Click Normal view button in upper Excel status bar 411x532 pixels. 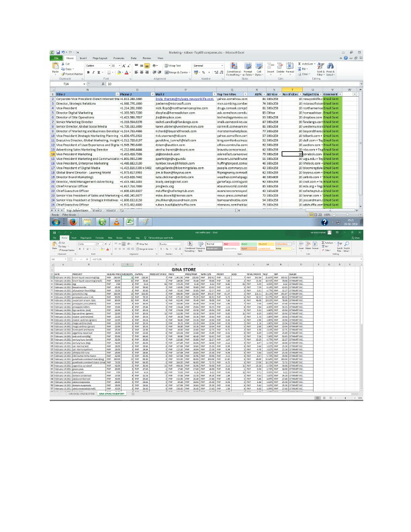(x=311, y=215)
